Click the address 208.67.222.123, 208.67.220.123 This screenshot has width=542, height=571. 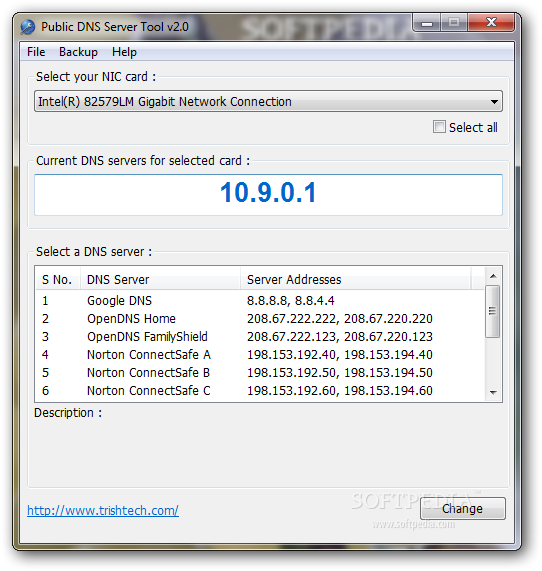click(339, 336)
